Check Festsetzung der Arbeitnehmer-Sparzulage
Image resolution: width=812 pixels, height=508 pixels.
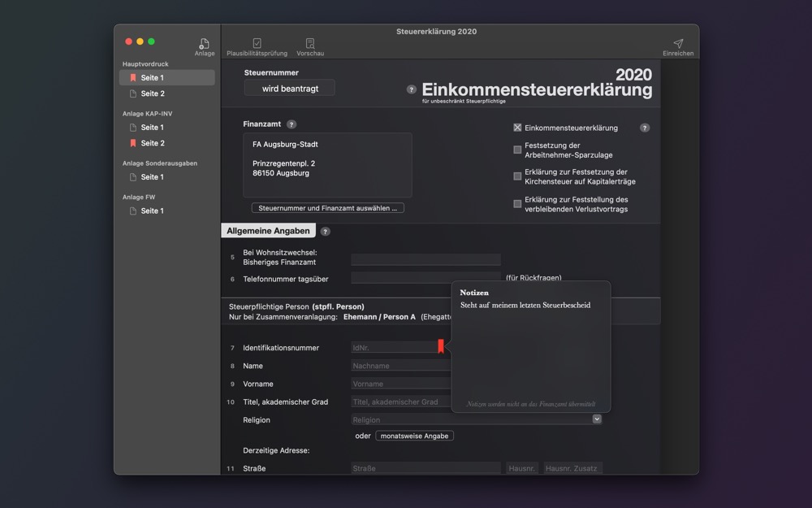517,150
